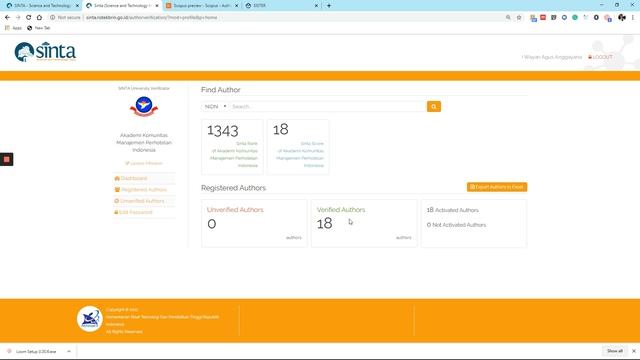Open the NIDN search type dropdown
Screen dimensions: 640x360
(x=215, y=107)
